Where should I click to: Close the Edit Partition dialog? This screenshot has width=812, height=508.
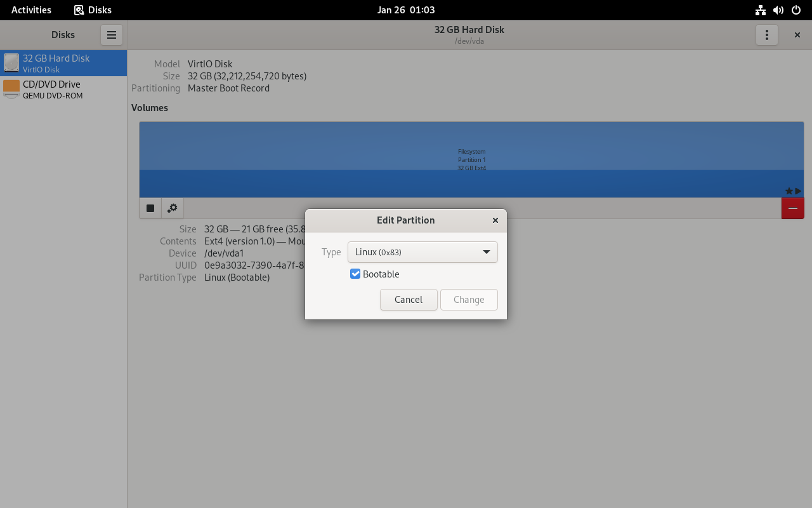(495, 220)
